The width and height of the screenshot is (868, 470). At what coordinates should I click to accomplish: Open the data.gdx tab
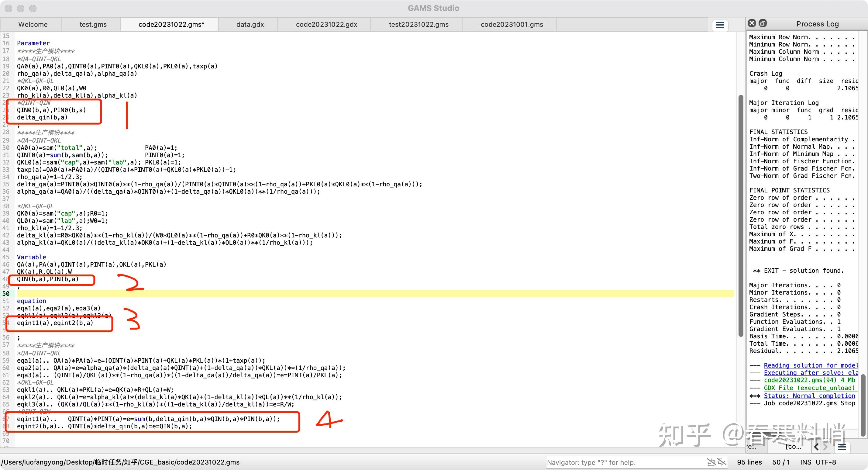250,25
